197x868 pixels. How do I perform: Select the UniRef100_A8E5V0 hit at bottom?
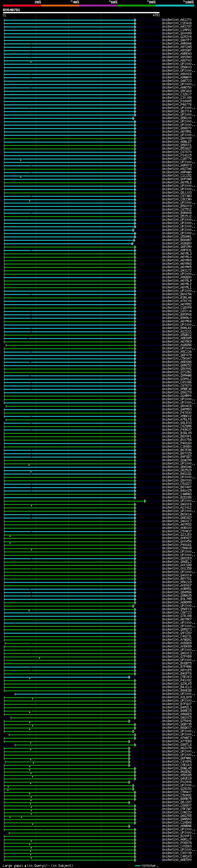(x=176, y=860)
